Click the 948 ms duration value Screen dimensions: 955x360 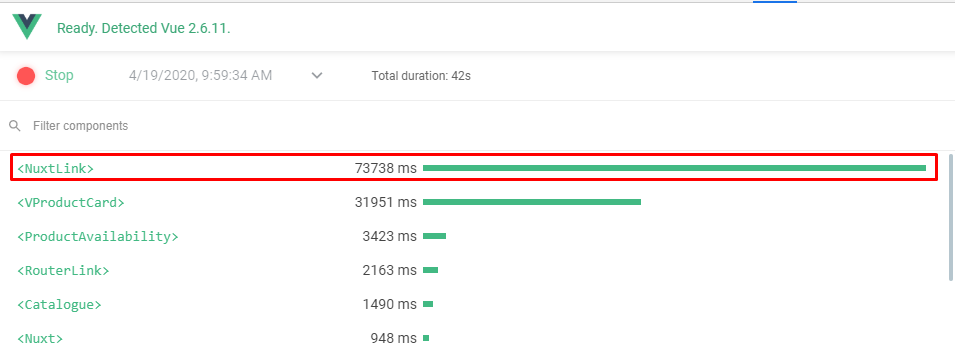click(393, 339)
